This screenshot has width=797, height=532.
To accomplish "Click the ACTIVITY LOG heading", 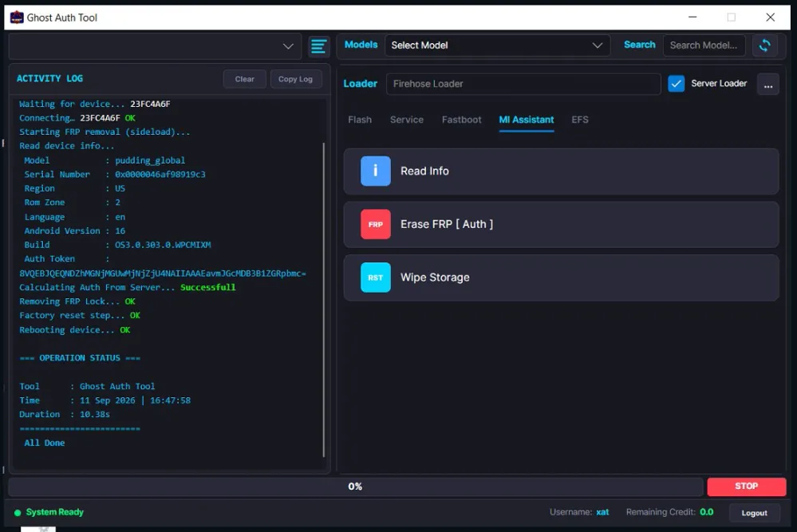I will tap(49, 79).
